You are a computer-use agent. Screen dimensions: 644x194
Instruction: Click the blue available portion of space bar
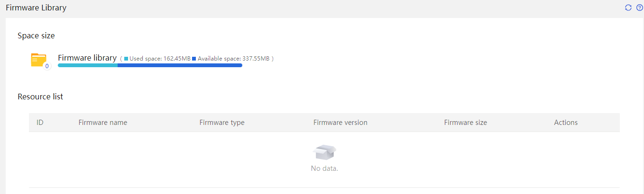pos(180,65)
